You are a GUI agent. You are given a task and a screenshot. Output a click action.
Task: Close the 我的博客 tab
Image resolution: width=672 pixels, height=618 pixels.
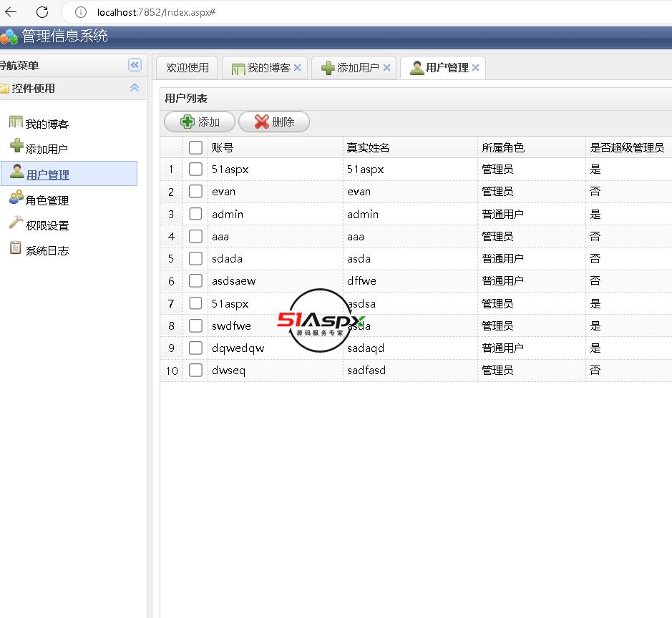[298, 68]
